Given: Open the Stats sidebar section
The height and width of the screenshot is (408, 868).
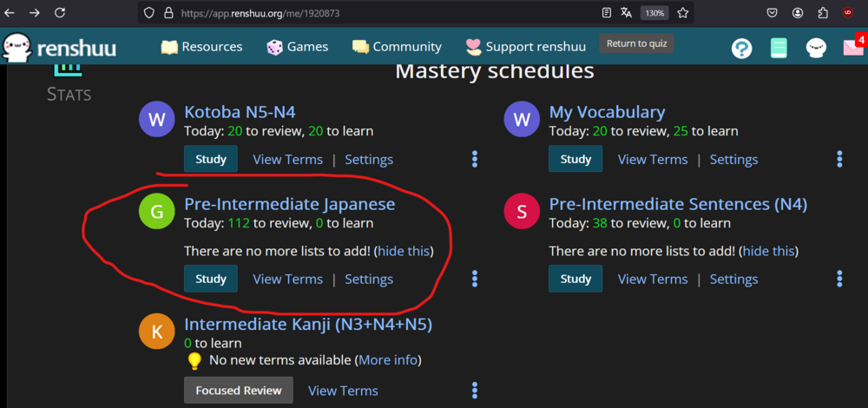Looking at the screenshot, I should [x=69, y=83].
